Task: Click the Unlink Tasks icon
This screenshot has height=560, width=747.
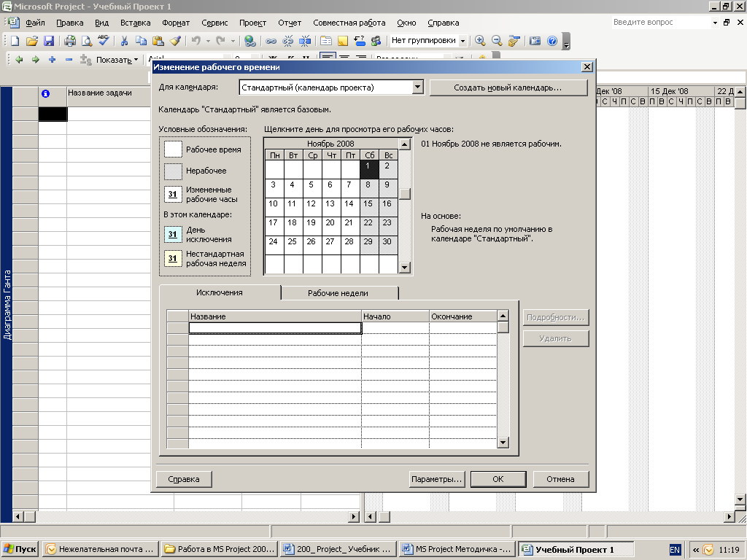Action: click(x=287, y=41)
